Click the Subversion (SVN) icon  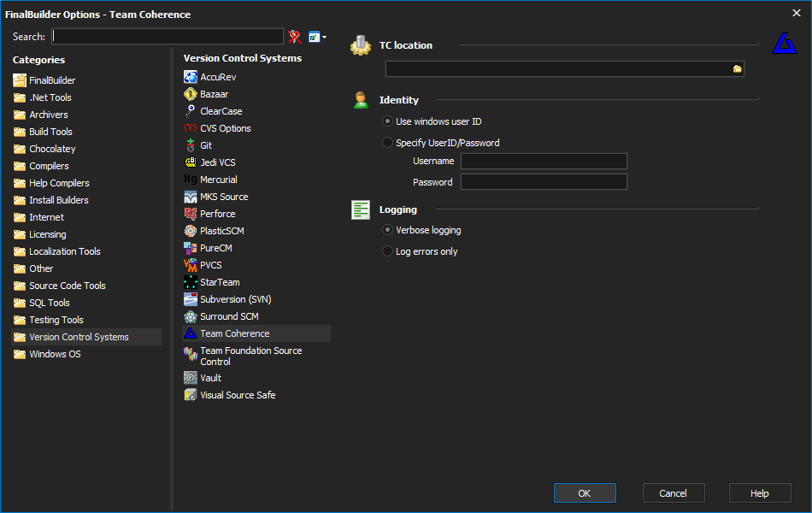pos(190,299)
